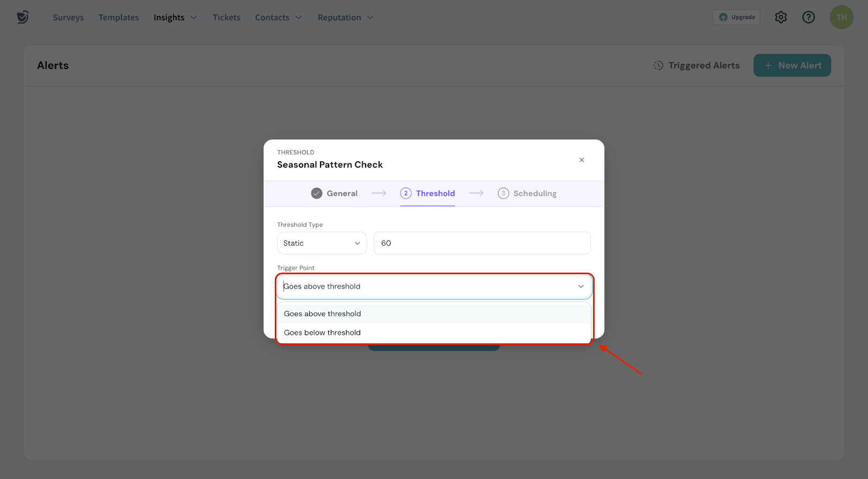The image size is (868, 479).
Task: Click the SurveySparrow logo icon
Action: [x=22, y=17]
